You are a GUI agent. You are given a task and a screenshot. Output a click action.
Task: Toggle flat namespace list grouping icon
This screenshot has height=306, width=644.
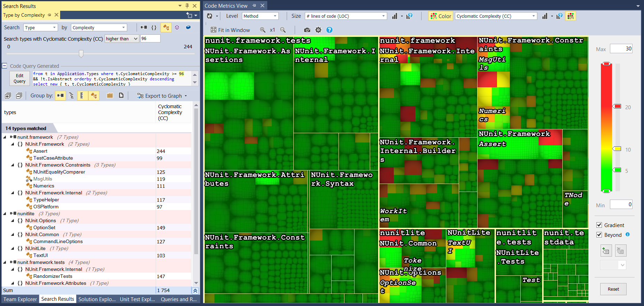[82, 96]
